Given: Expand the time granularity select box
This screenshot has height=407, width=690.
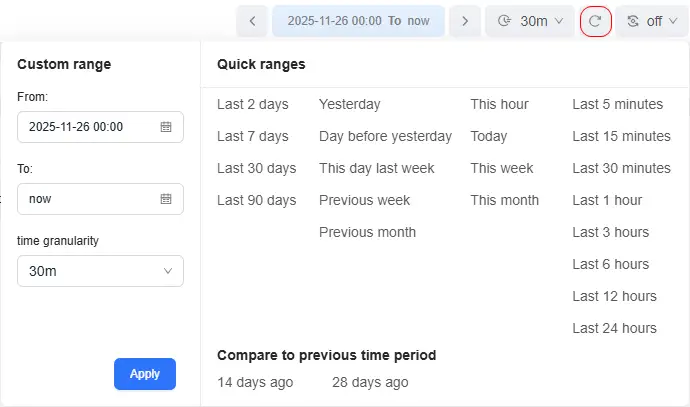Looking at the screenshot, I should coord(100,271).
